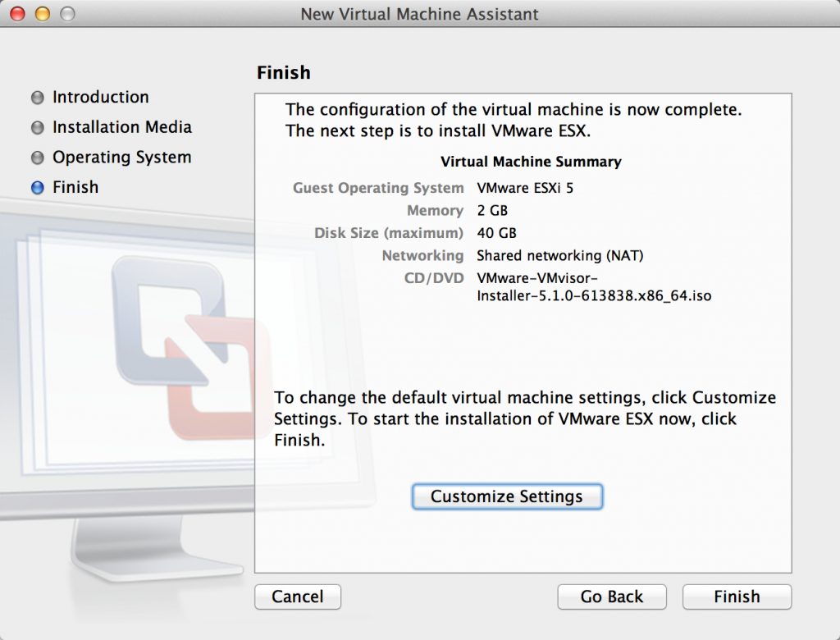Select the Operating System step
The image size is (840, 640).
click(121, 157)
